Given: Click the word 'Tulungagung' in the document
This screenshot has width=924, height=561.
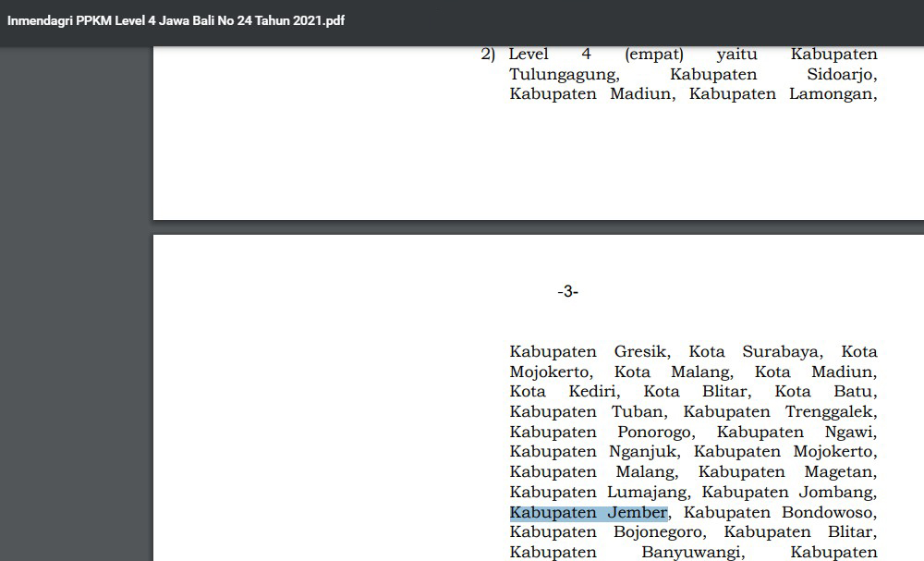Looking at the screenshot, I should click(564, 75).
